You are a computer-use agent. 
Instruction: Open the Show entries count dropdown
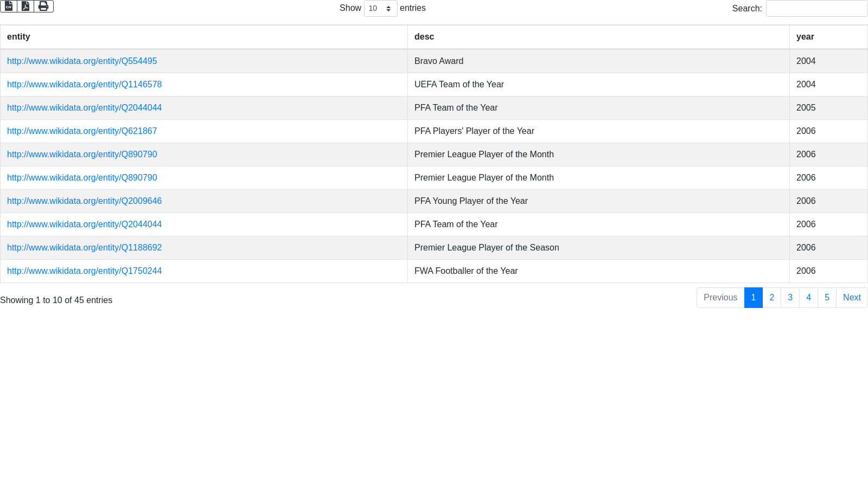click(x=380, y=9)
